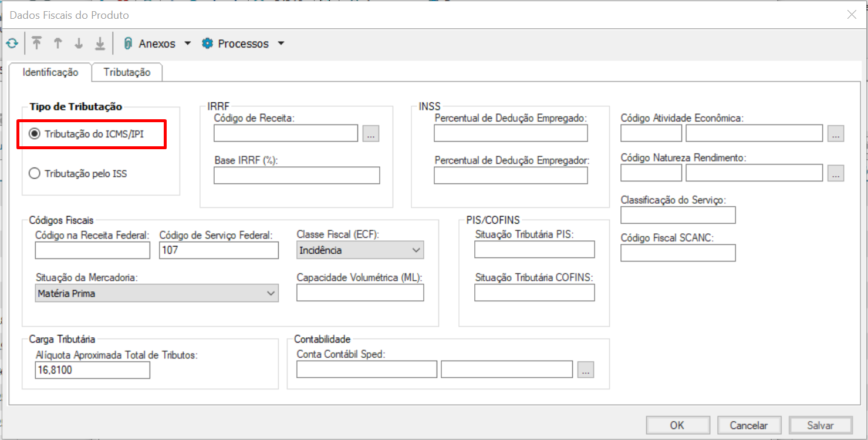Click the Situação Tributária PIS field
This screenshot has height=440, width=868.
pos(535,249)
